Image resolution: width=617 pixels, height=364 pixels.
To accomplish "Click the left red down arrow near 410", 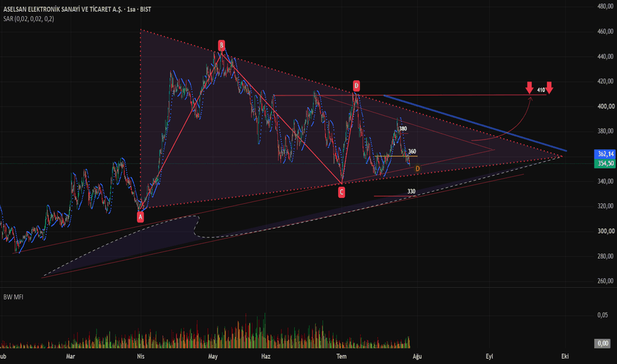I will click(530, 88).
